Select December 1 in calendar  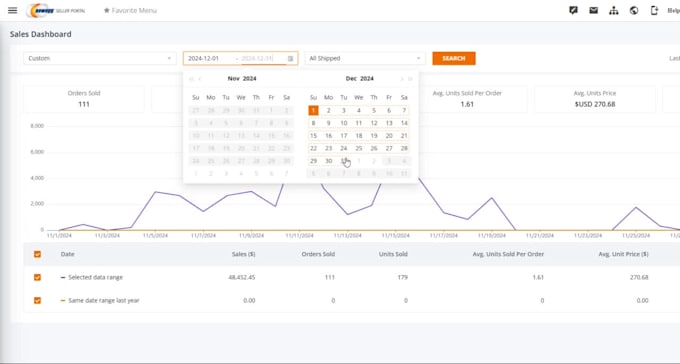(313, 110)
